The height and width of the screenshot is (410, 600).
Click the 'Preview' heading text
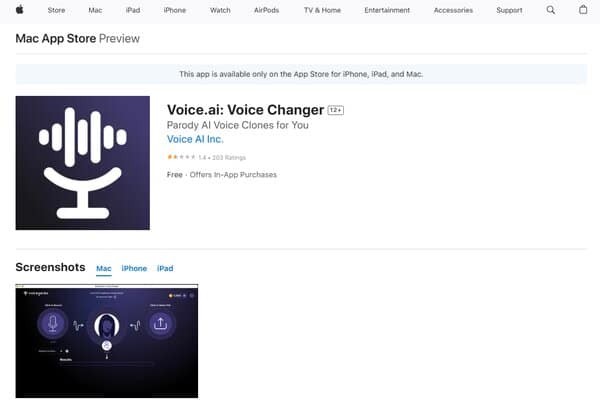point(119,39)
